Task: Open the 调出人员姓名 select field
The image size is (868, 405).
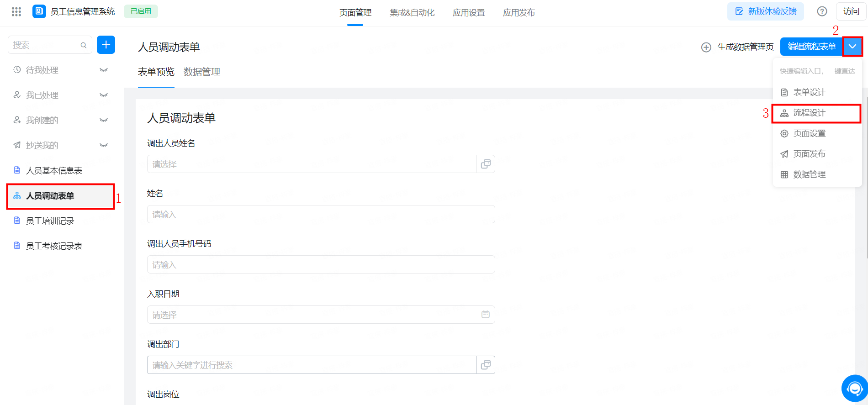Action: pyautogui.click(x=312, y=164)
